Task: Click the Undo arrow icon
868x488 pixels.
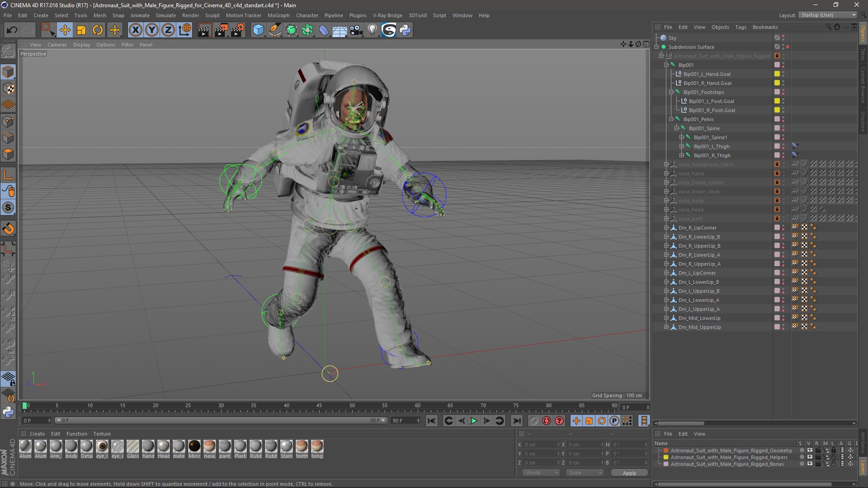Action: click(12, 30)
